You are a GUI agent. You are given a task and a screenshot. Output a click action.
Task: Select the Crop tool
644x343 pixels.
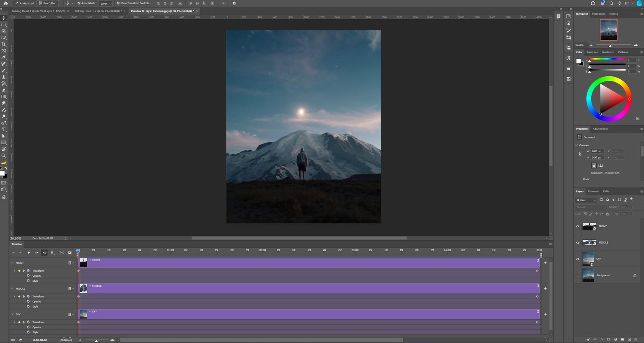point(4,44)
